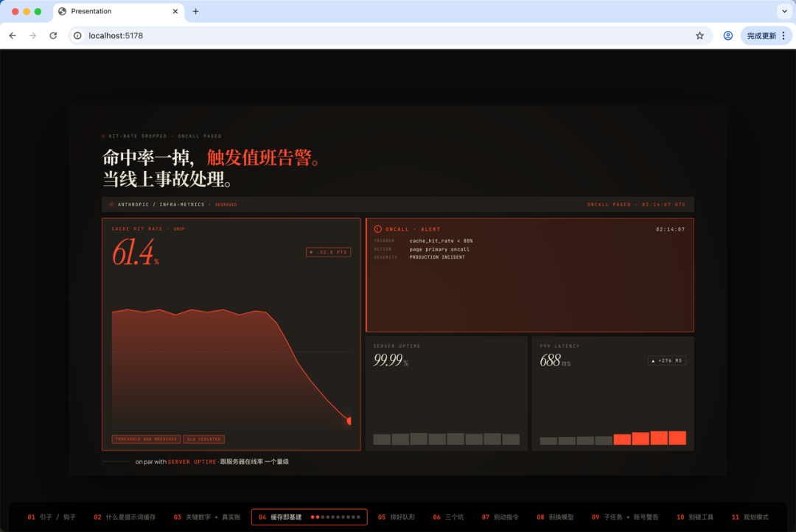The image size is (796, 532).
Task: Click the 99.99% server uptime value
Action: [x=391, y=360]
